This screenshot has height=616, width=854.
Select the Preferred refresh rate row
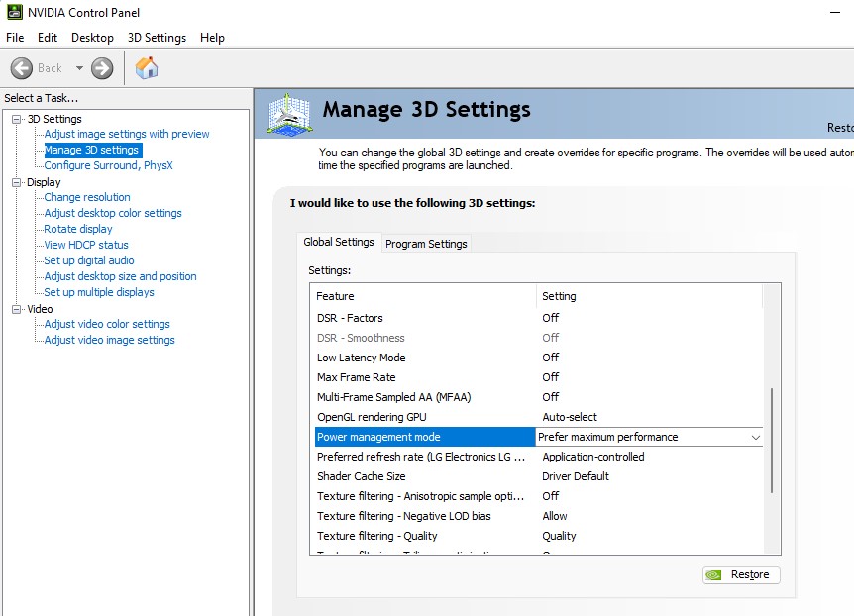pos(539,457)
